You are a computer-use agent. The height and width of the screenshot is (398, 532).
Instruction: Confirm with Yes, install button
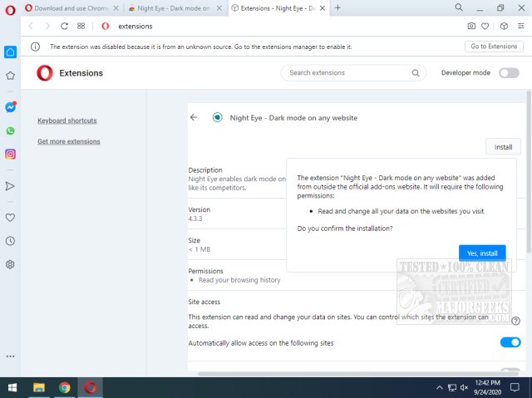pyautogui.click(x=482, y=253)
